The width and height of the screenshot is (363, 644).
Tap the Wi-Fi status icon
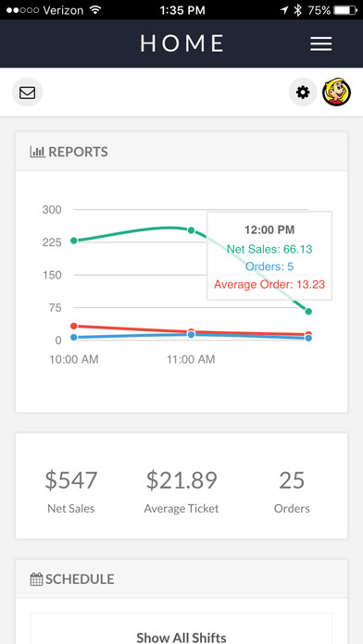point(95,10)
